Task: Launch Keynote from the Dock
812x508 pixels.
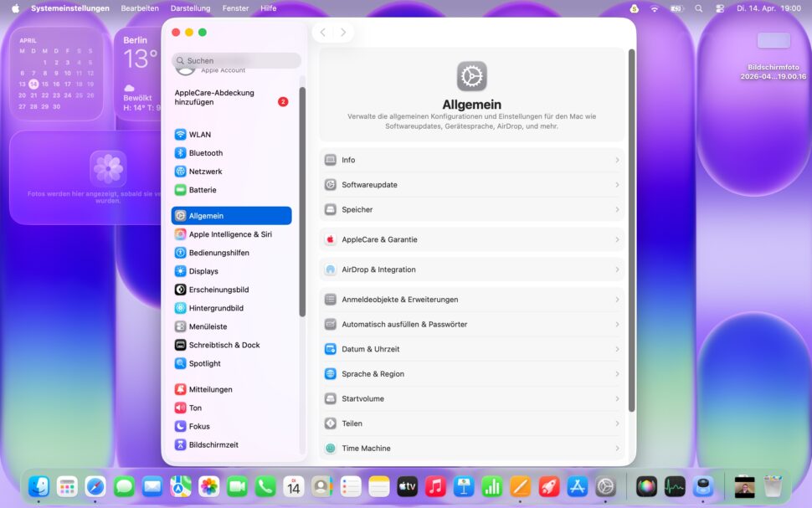Action: (x=464, y=486)
